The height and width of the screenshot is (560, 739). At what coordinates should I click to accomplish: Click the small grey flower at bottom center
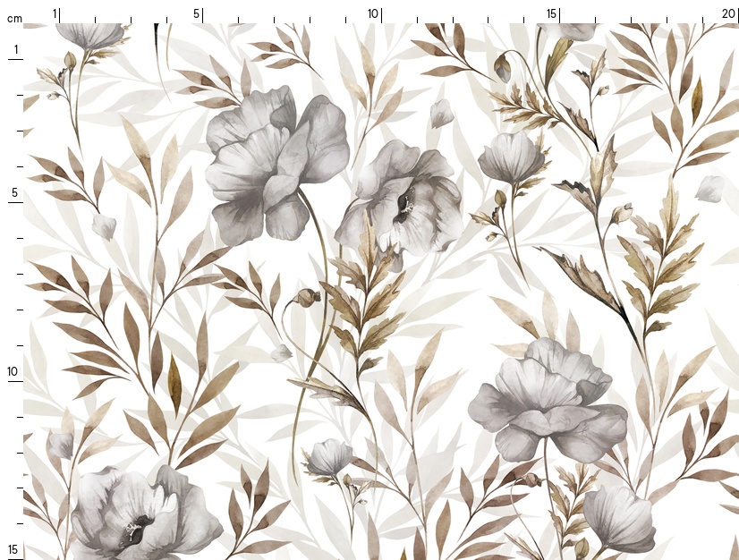pyautogui.click(x=329, y=457)
